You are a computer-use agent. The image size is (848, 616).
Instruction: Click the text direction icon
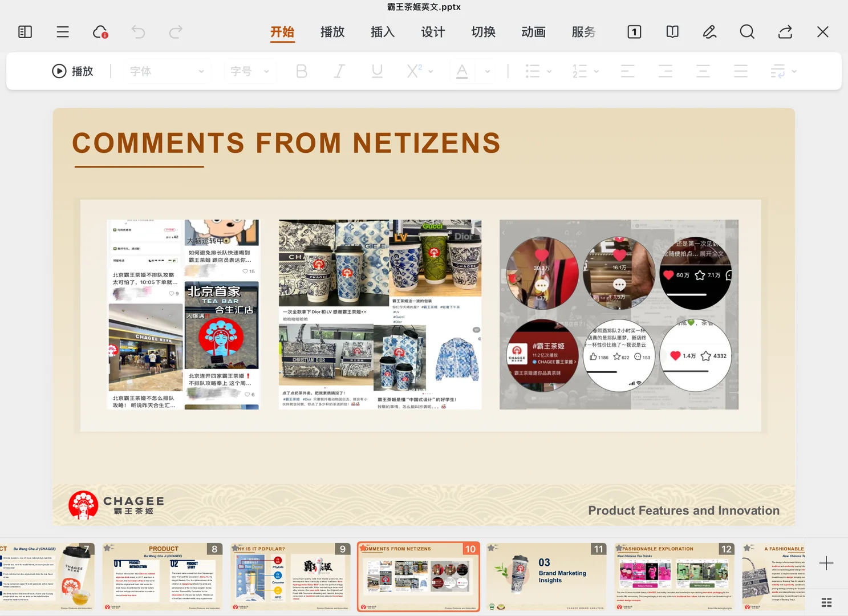point(778,71)
